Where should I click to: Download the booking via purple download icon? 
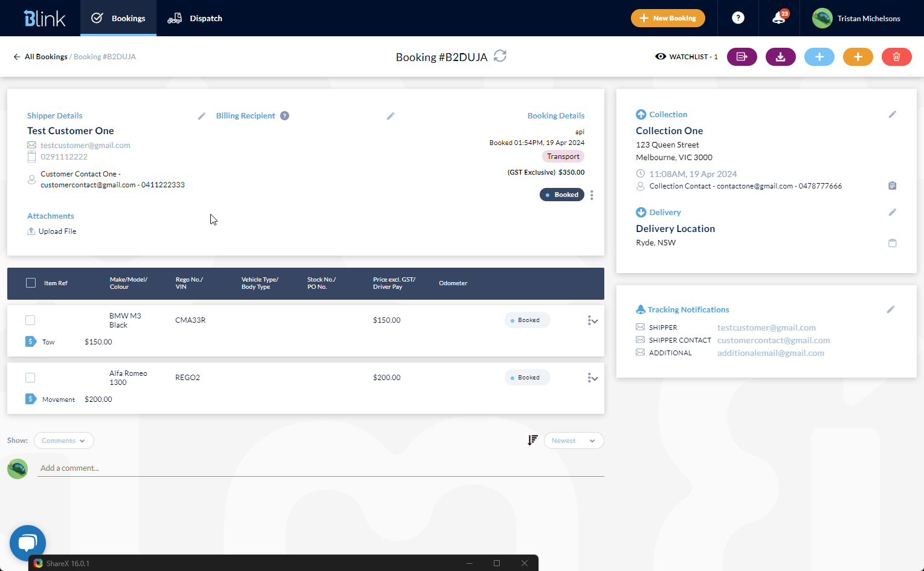(x=780, y=56)
